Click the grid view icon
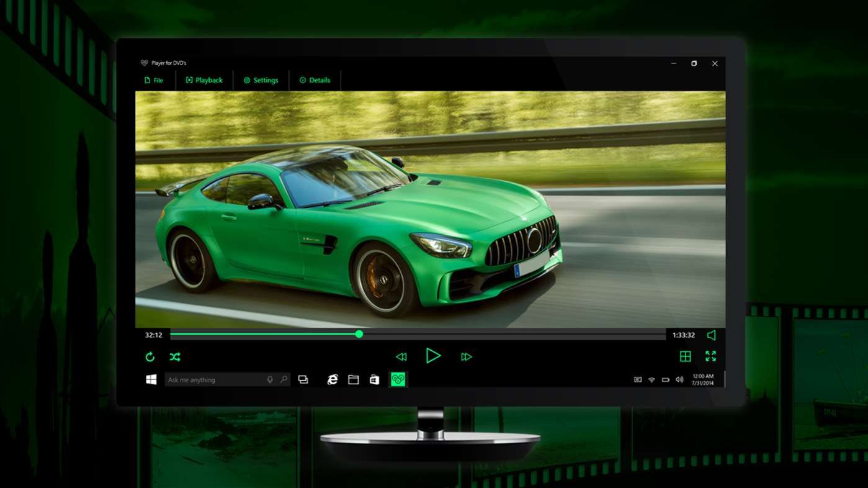The image size is (868, 488). coord(686,356)
